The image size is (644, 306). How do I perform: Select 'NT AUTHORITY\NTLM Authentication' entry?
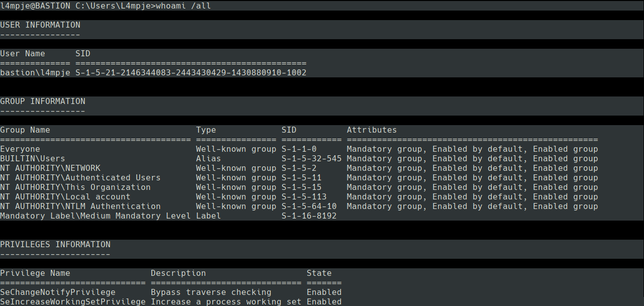point(80,207)
